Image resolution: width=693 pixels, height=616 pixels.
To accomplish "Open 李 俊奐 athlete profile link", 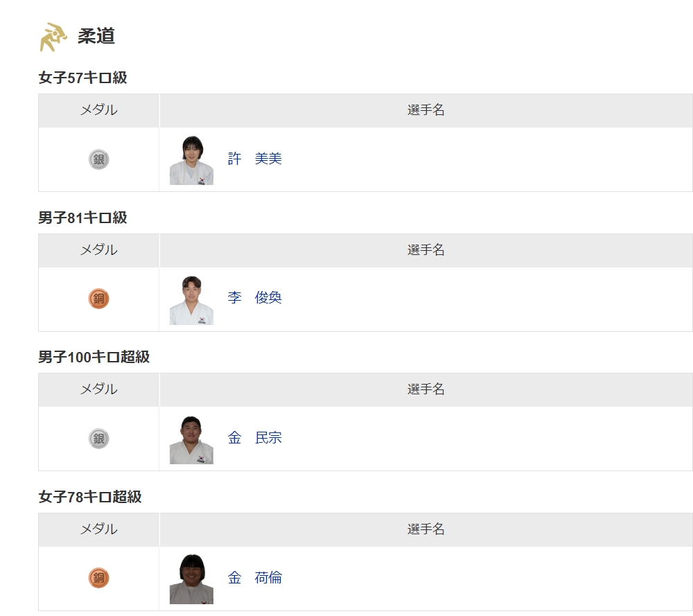I will 254,297.
